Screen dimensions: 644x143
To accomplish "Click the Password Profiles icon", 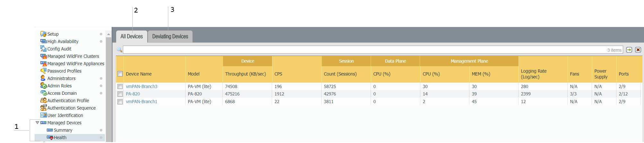I will coord(43,71).
